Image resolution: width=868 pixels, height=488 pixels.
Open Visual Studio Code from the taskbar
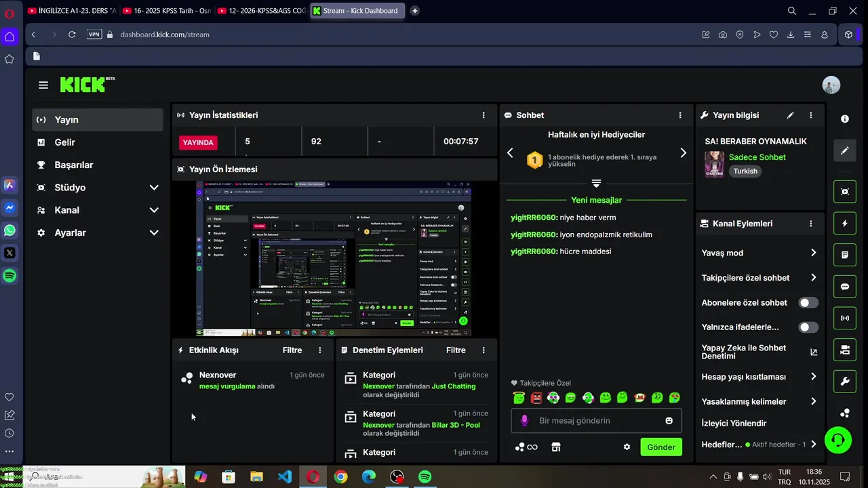click(x=285, y=477)
